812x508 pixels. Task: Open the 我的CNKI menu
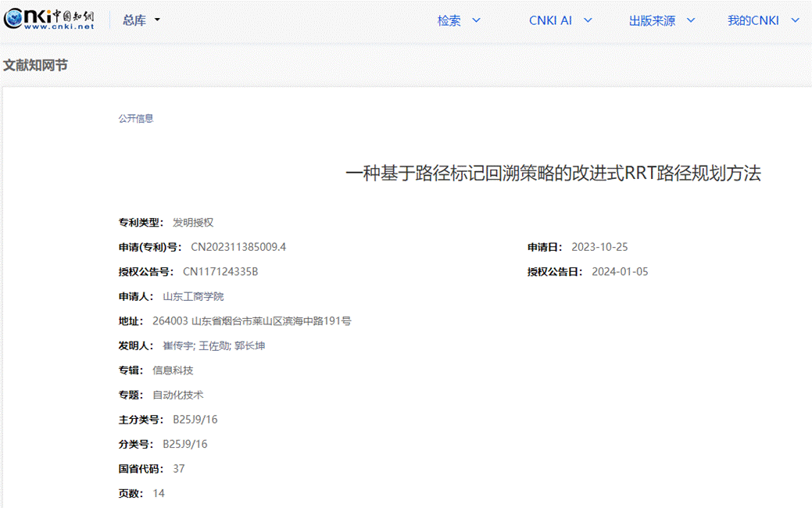[763, 20]
